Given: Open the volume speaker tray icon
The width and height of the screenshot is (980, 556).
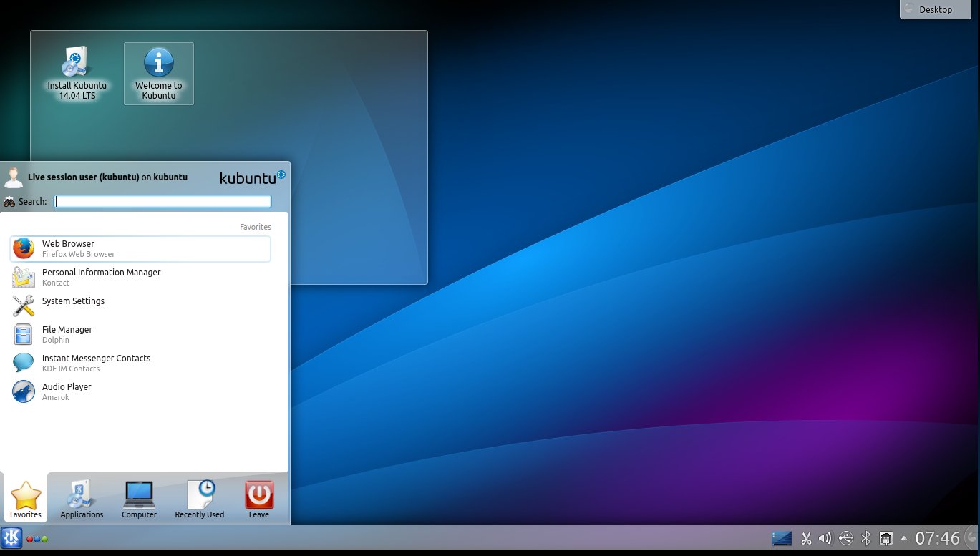Looking at the screenshot, I should click(825, 538).
